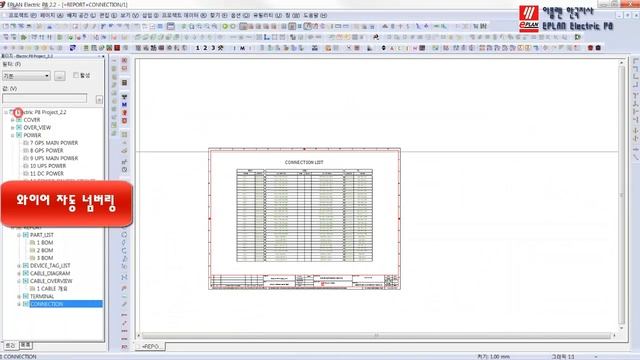Expand the COVER tree node

(x=12, y=120)
